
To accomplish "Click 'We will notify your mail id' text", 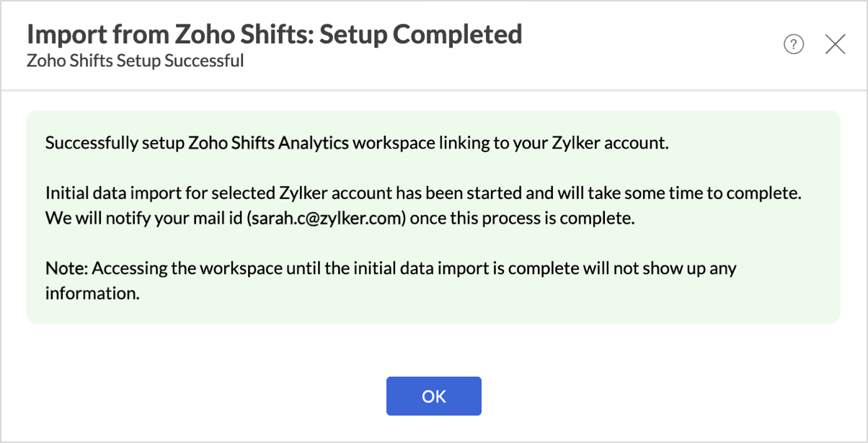I will tap(143, 218).
